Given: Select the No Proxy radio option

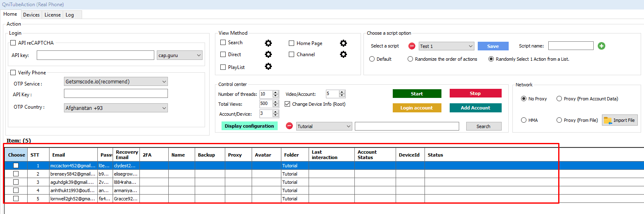Looking at the screenshot, I should (x=524, y=99).
